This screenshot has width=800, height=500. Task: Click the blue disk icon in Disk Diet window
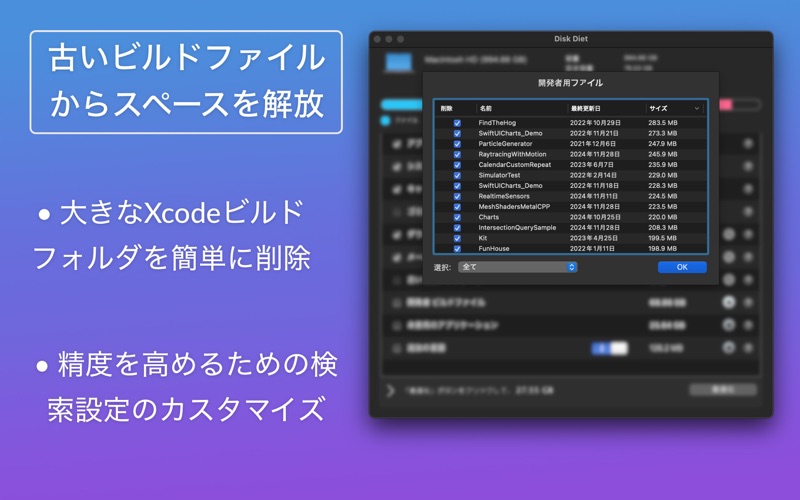[399, 62]
